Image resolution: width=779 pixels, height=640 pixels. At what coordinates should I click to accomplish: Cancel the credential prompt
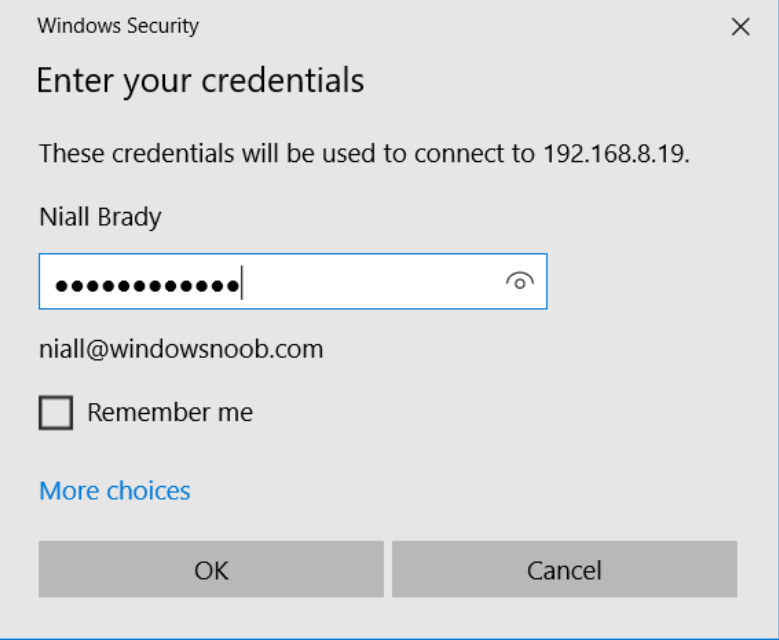click(564, 569)
